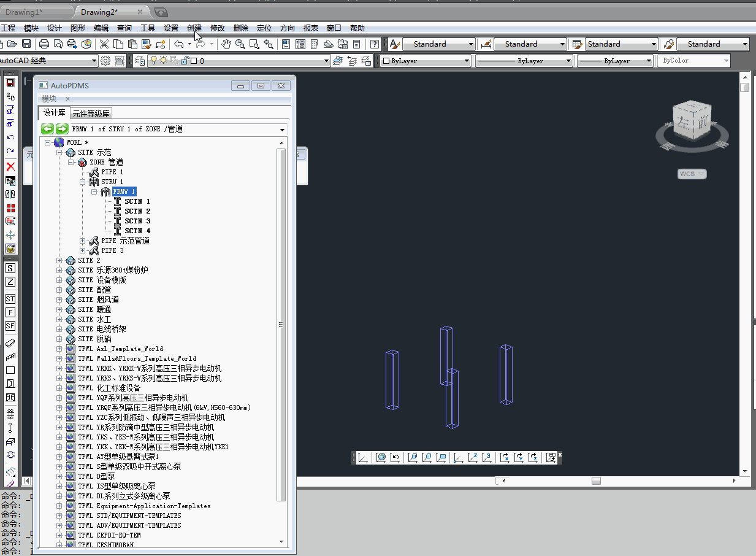756x556 pixels.
Task: Click the Rotate UCS about Y icon
Action: pyautogui.click(x=519, y=457)
